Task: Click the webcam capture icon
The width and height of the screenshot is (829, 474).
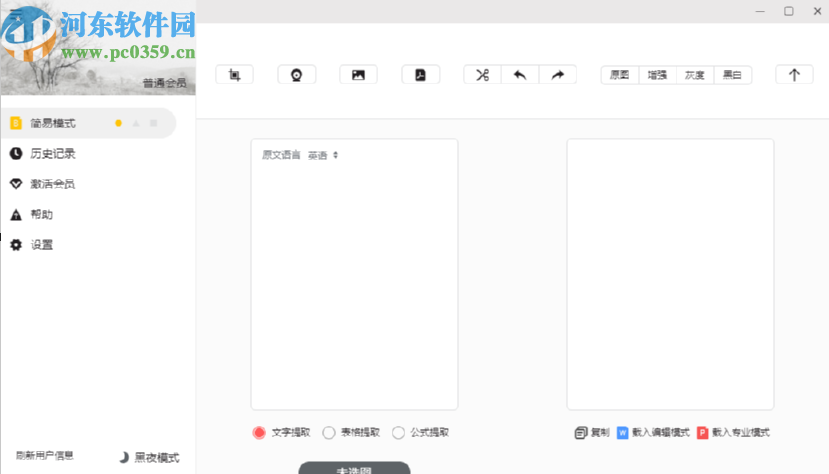Action: tap(297, 75)
